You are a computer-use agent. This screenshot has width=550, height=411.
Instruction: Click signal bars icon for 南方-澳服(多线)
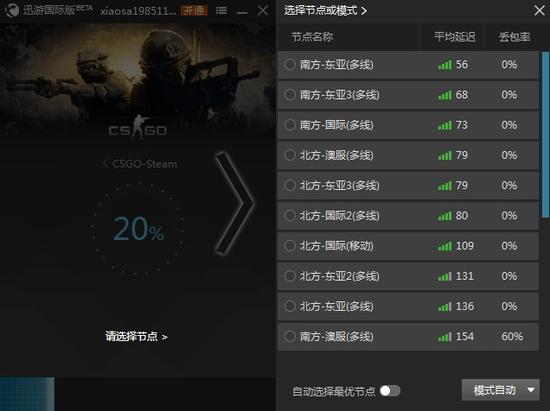click(x=445, y=337)
